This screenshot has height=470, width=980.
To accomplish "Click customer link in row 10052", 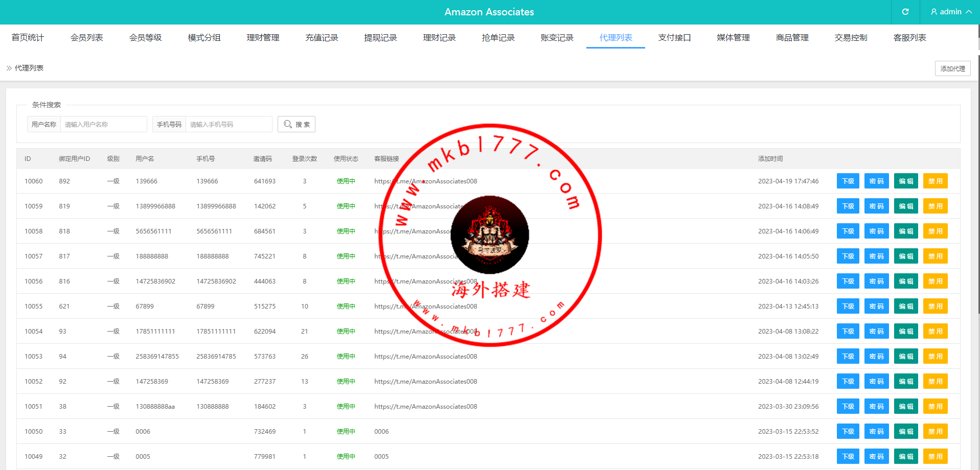I will 425,382.
